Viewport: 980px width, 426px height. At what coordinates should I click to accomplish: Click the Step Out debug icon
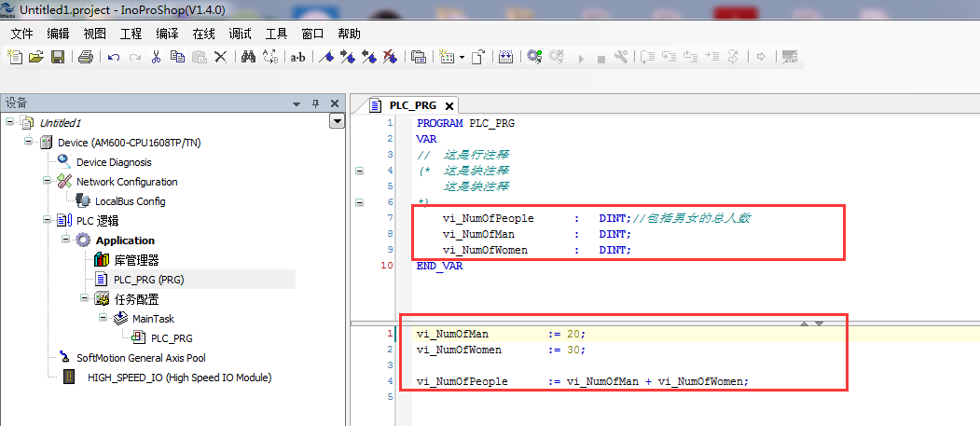click(691, 57)
